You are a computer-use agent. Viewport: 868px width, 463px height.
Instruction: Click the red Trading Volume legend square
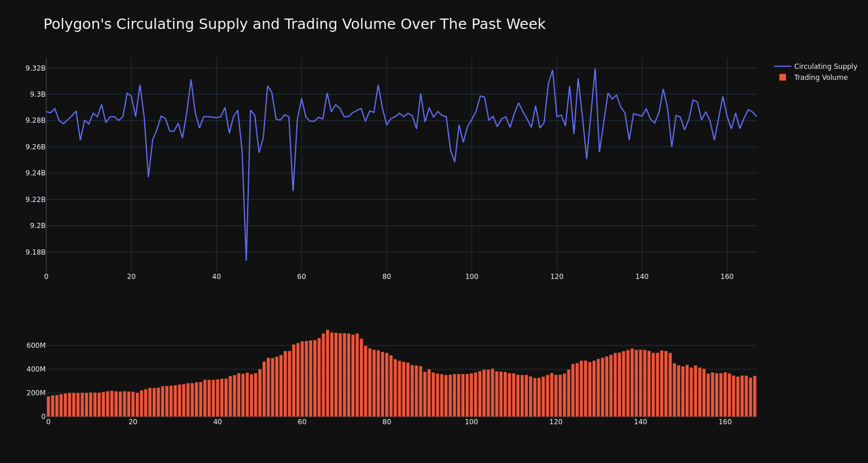(782, 78)
